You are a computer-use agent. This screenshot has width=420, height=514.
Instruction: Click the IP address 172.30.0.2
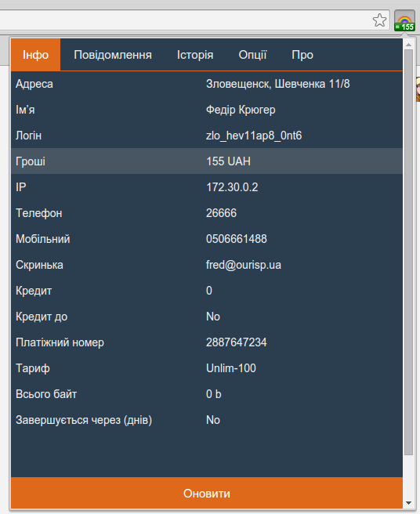(232, 186)
